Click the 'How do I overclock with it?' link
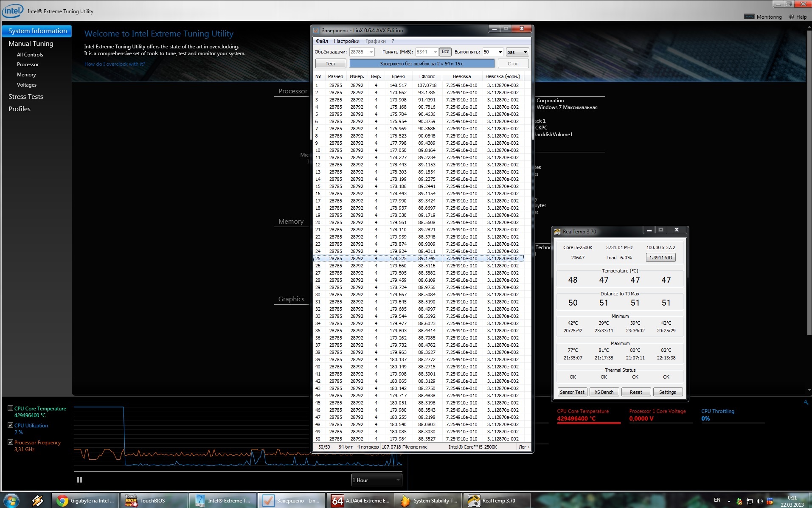Image resolution: width=812 pixels, height=508 pixels. point(115,64)
